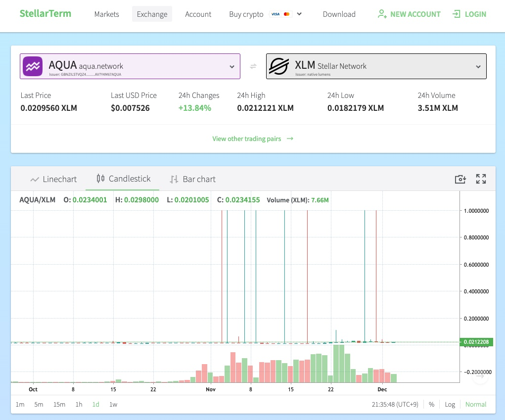The width and height of the screenshot is (505, 420).
Task: Open the chart in fullscreen mode
Action: click(x=481, y=179)
